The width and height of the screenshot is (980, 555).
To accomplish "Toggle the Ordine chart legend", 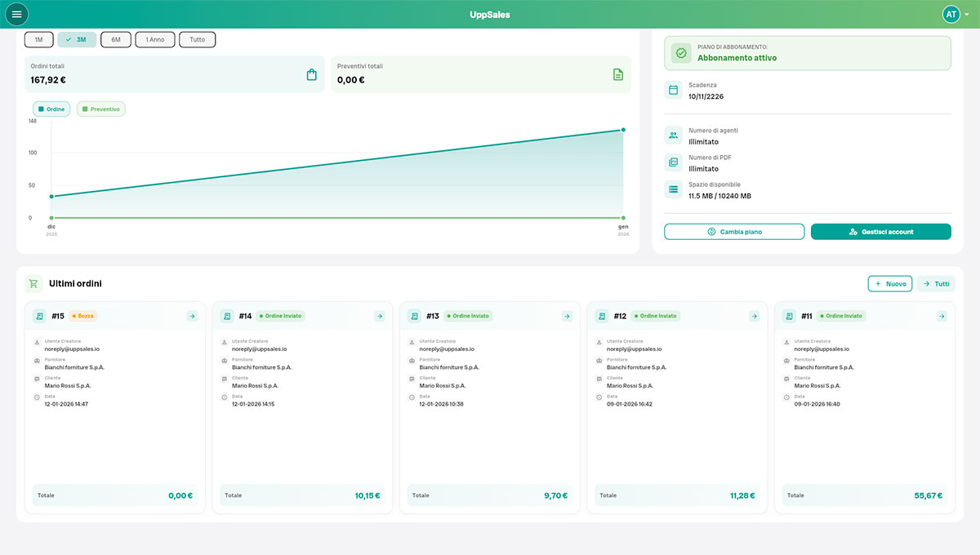I will [x=51, y=108].
